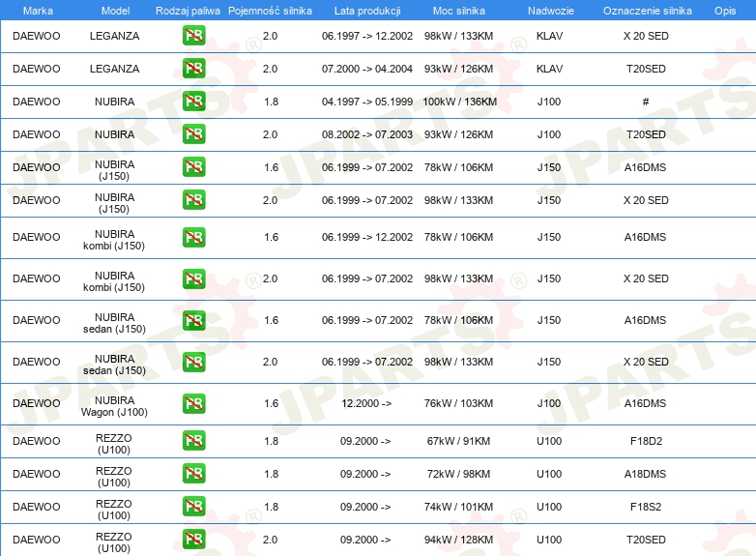
Task: Click engine code F18D2
Action: coord(646,441)
